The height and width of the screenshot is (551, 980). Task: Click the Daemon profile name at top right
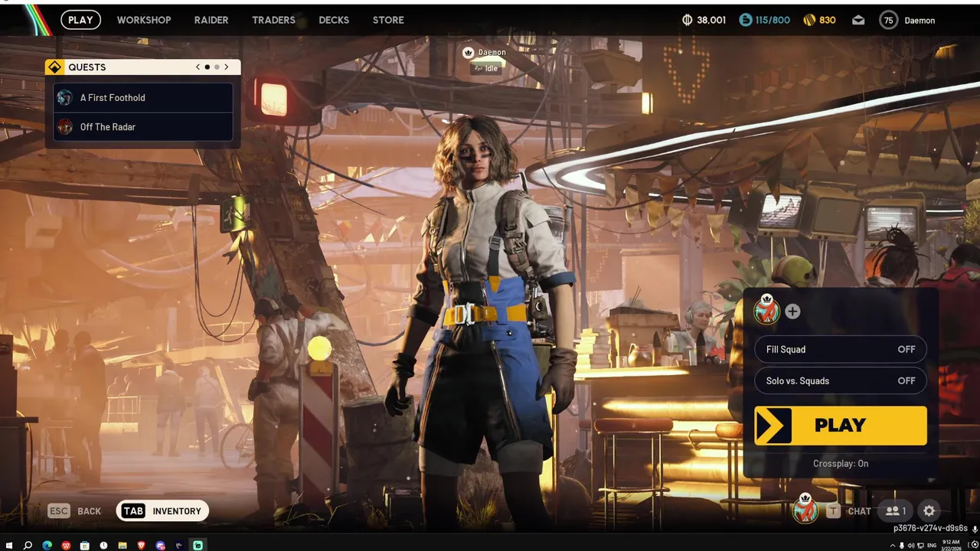(920, 21)
